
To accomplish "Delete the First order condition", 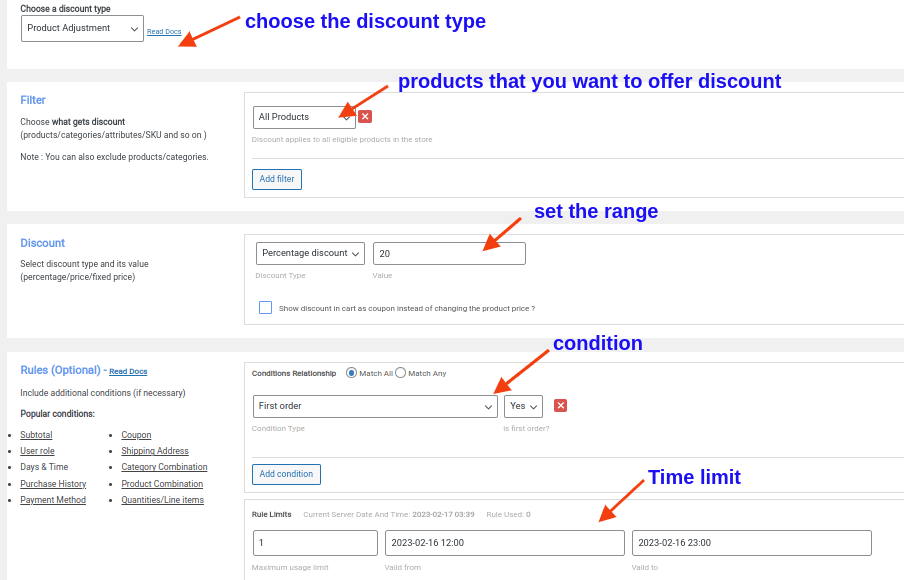I will point(560,406).
